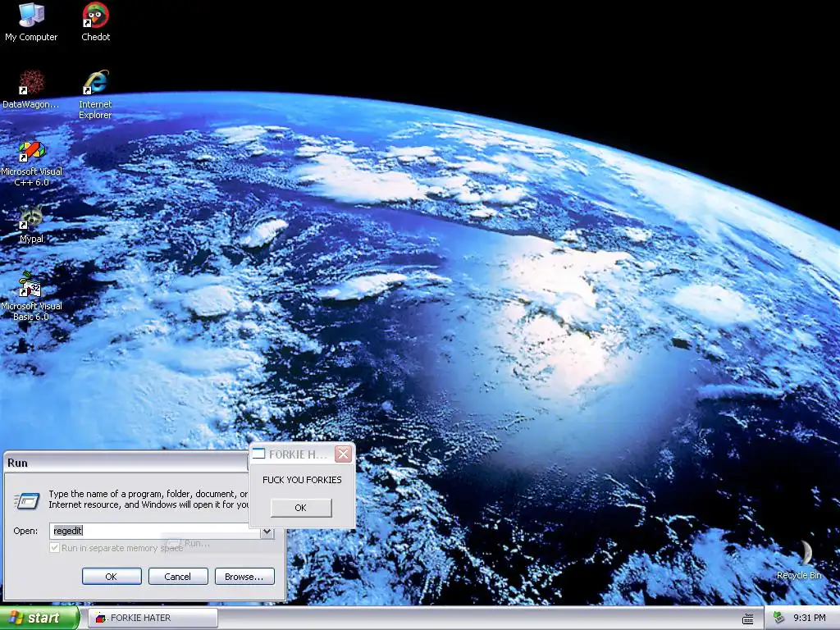Click the FUCK YOU FORKIES message text

click(302, 479)
